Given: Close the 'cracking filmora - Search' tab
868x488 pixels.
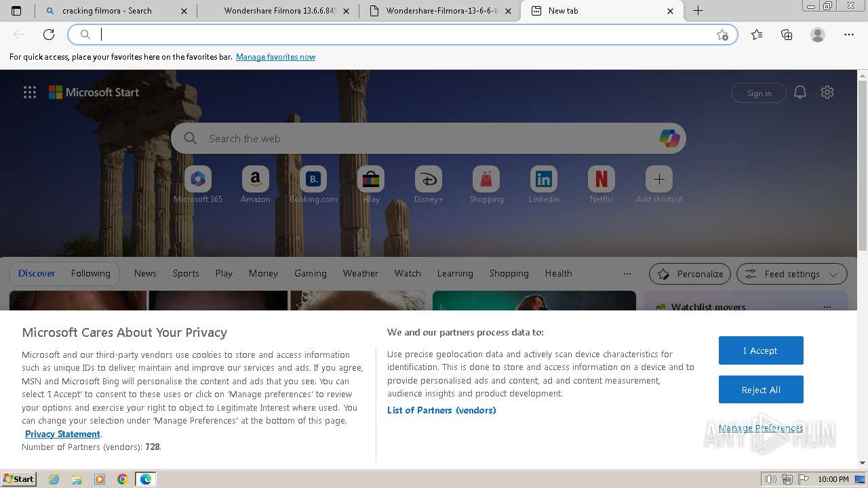Looking at the screenshot, I should click(x=185, y=11).
